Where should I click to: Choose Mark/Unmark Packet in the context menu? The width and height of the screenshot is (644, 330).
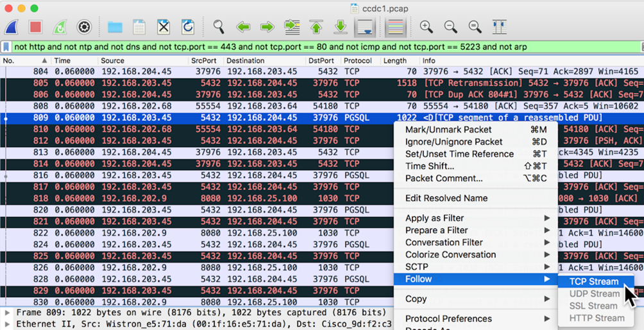pyautogui.click(x=476, y=130)
